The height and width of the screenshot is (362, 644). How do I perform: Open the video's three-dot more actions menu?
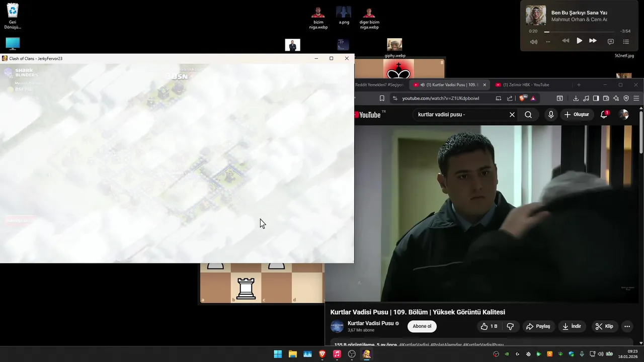tap(627, 326)
